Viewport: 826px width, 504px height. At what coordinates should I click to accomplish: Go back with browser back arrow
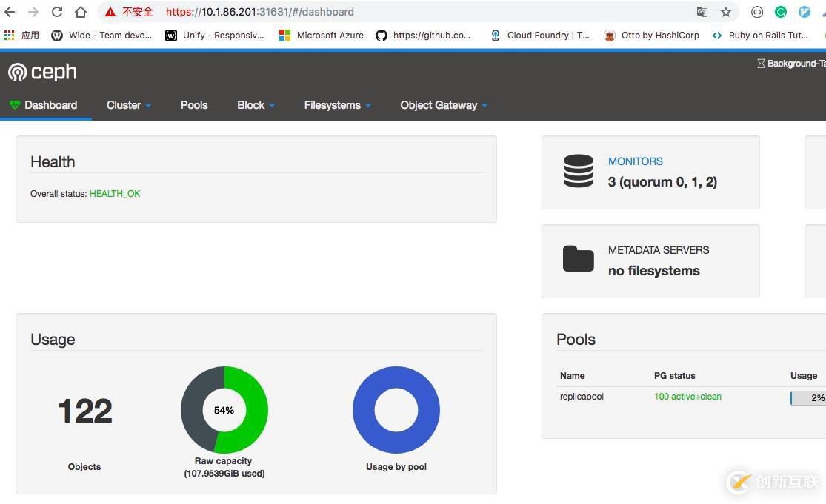point(10,12)
